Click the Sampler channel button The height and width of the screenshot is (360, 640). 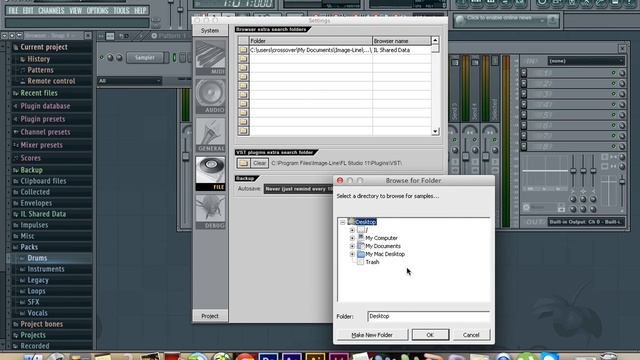145,58
